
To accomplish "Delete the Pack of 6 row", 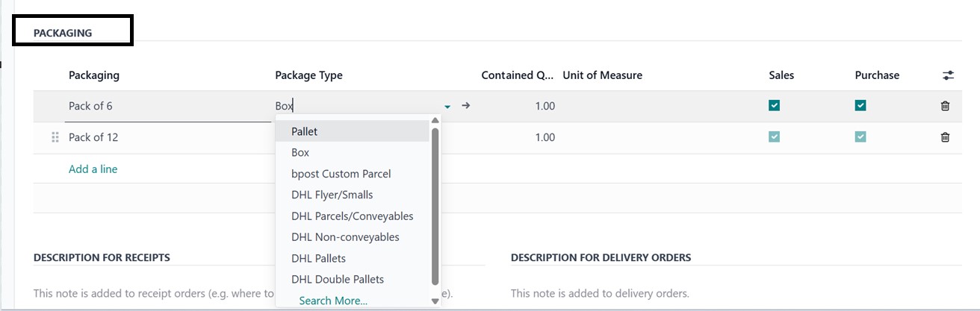I will click(945, 106).
